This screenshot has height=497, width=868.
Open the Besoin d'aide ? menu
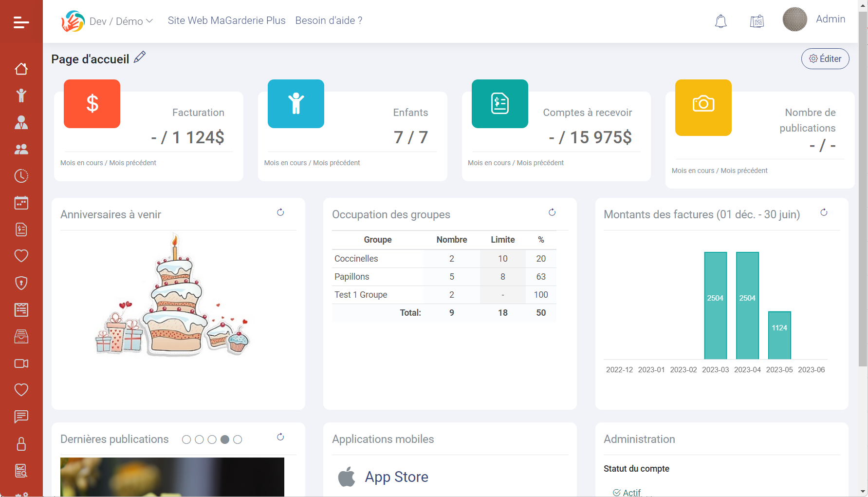click(x=329, y=20)
